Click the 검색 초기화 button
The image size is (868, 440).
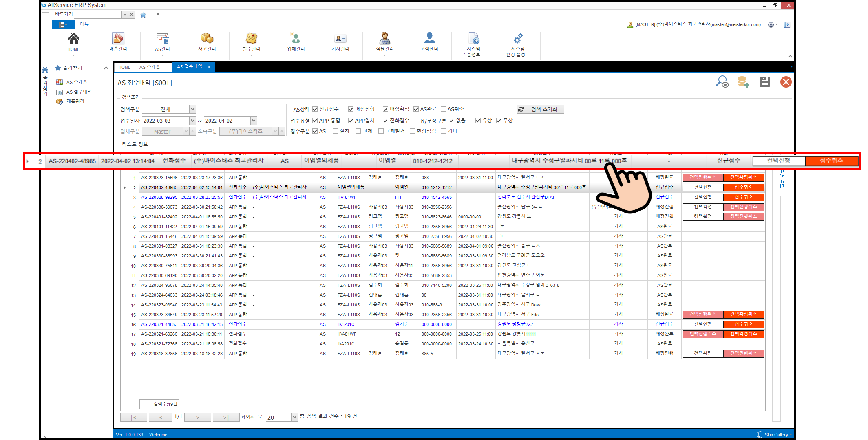pyautogui.click(x=540, y=109)
